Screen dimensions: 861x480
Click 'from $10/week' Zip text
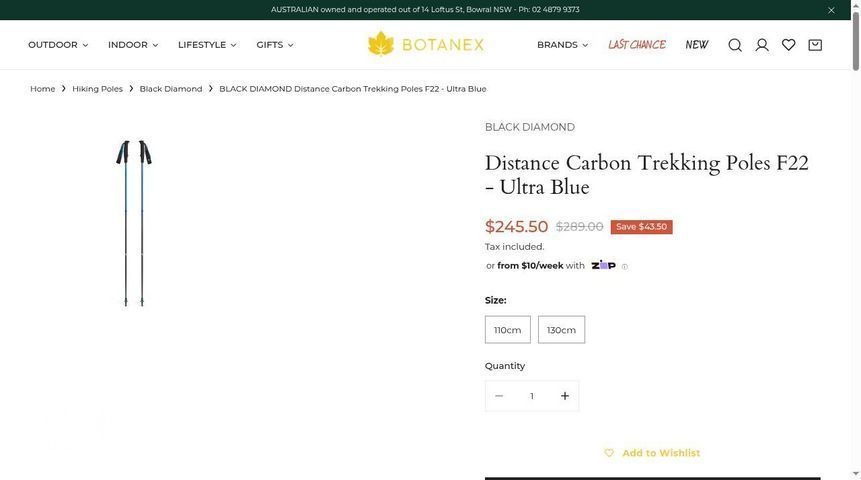pos(530,266)
